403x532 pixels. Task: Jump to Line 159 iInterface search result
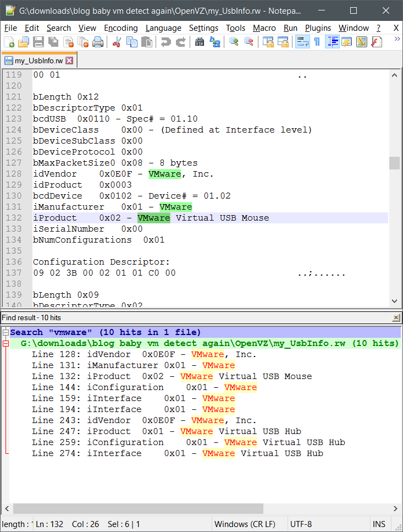click(133, 398)
